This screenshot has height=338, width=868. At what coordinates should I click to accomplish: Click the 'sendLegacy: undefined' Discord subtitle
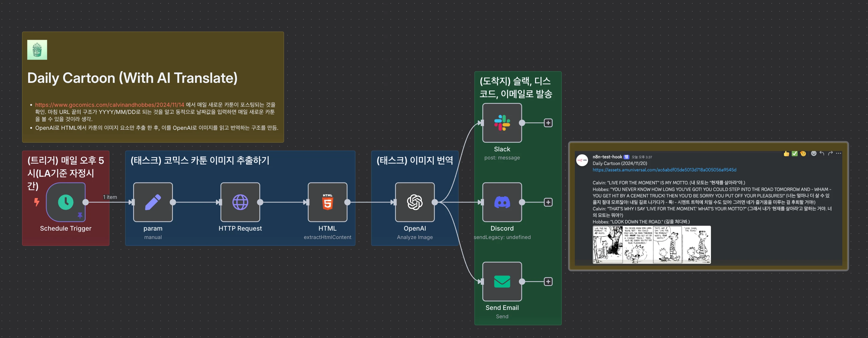[x=502, y=237]
